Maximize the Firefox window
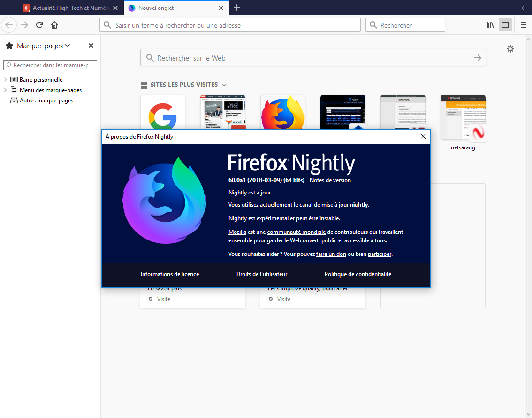 [x=500, y=8]
